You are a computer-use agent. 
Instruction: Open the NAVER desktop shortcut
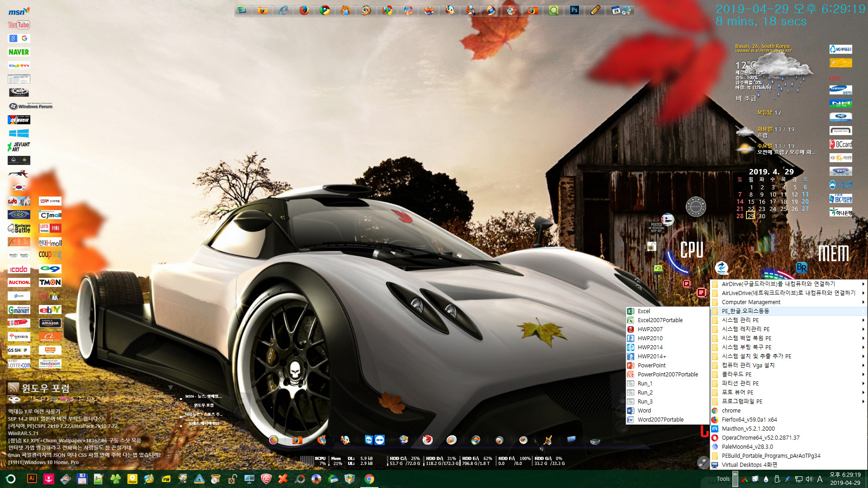tap(19, 52)
